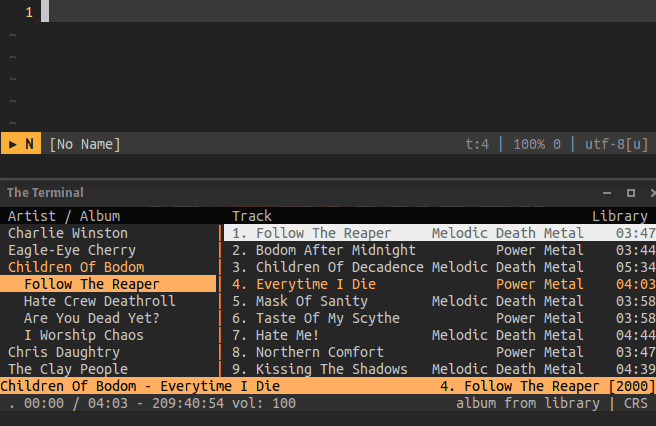Select track 2 Bodom After Midnight

tap(440, 250)
